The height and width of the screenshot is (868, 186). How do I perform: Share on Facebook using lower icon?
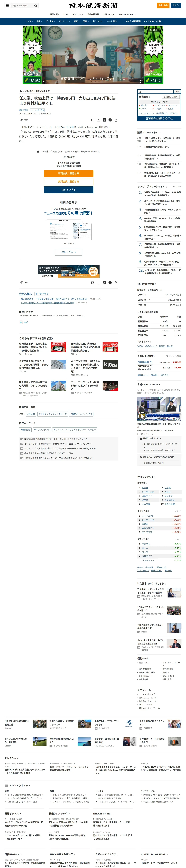pos(110,283)
